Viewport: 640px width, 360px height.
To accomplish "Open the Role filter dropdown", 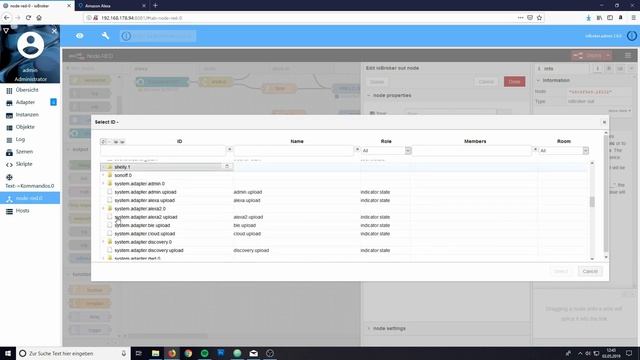I will click(386, 151).
